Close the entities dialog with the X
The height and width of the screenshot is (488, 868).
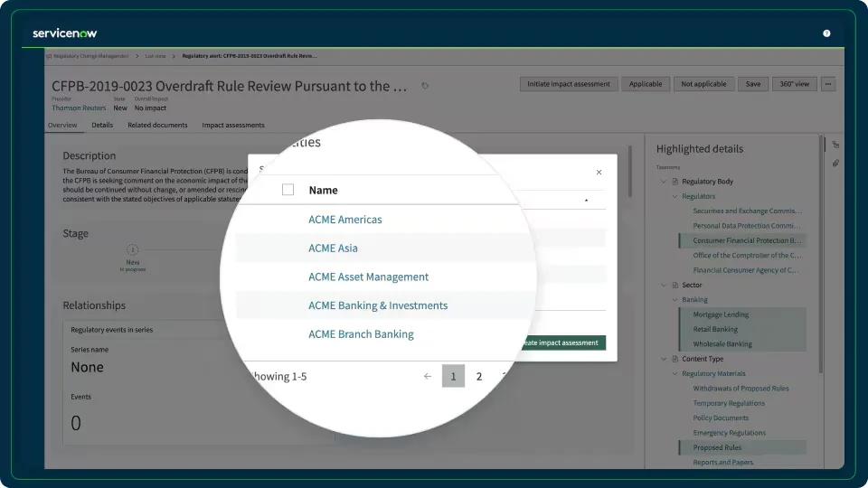pos(599,172)
